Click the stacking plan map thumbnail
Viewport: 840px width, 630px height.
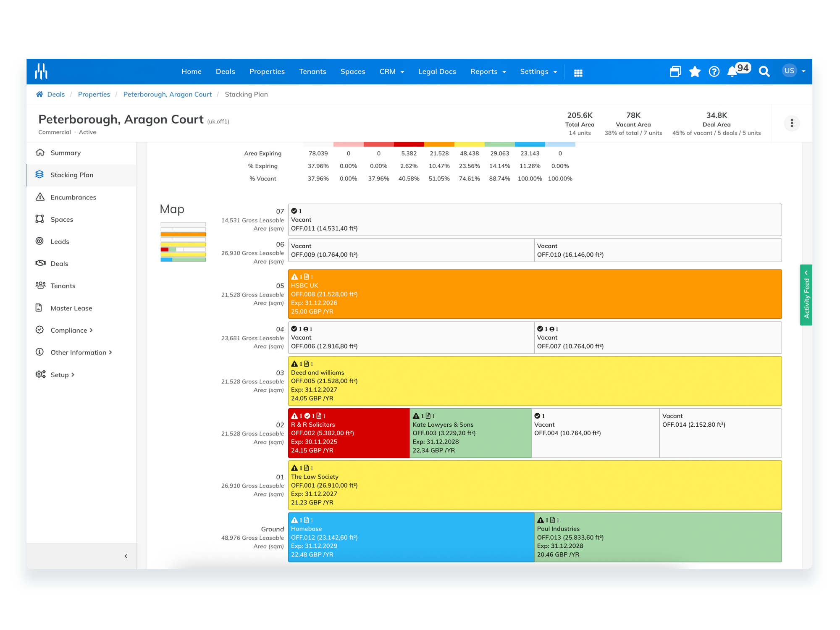183,242
